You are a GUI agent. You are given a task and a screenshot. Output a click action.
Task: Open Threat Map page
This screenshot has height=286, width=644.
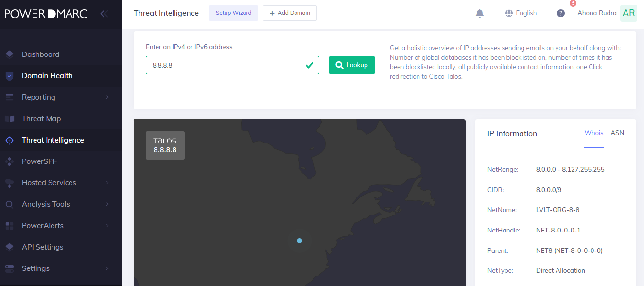(41, 119)
